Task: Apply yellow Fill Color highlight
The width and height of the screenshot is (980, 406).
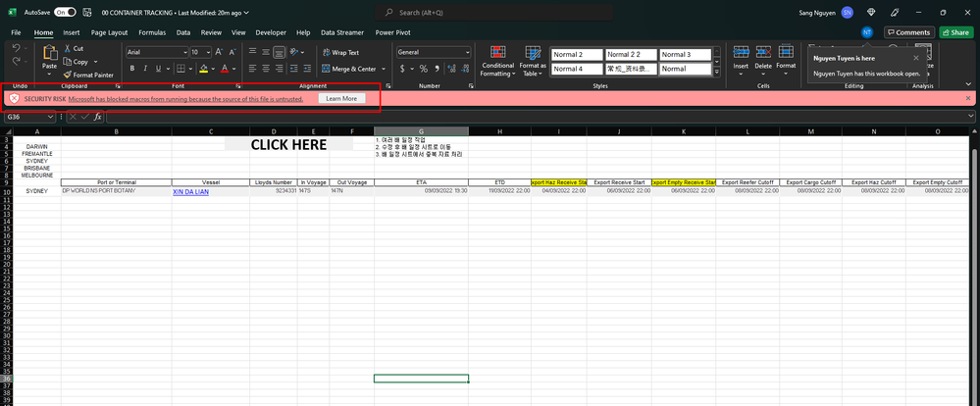Action: tap(204, 69)
